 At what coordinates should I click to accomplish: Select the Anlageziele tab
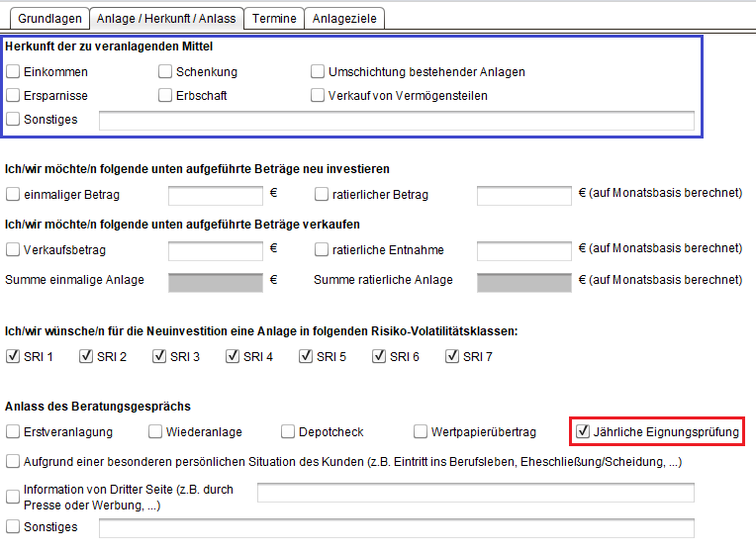[344, 19]
